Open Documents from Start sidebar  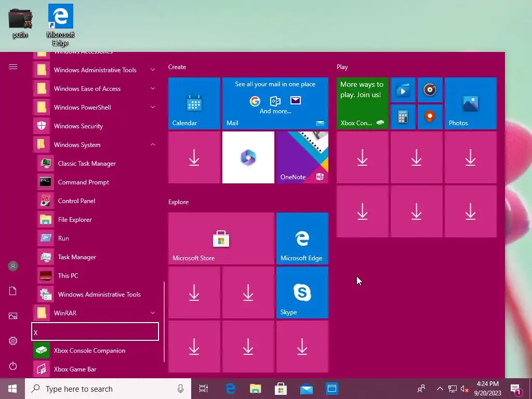click(13, 291)
